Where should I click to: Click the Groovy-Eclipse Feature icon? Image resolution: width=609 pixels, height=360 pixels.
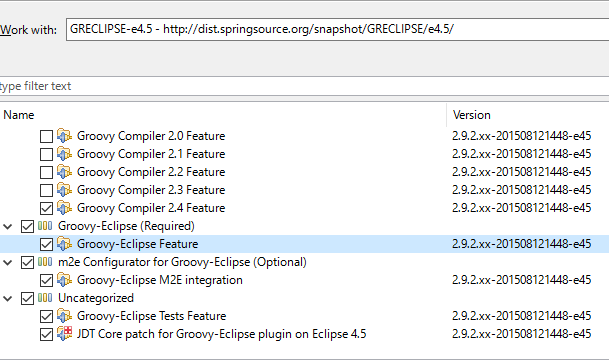point(64,243)
